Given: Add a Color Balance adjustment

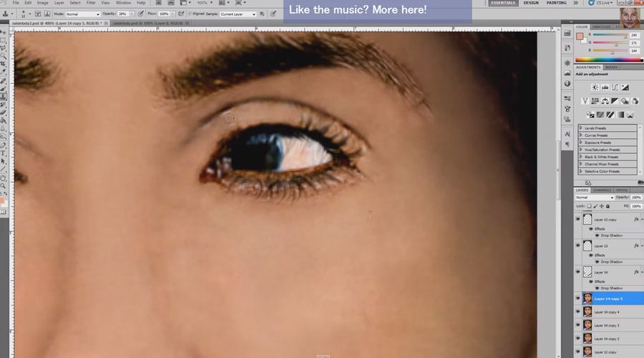Looking at the screenshot, I should click(605, 101).
